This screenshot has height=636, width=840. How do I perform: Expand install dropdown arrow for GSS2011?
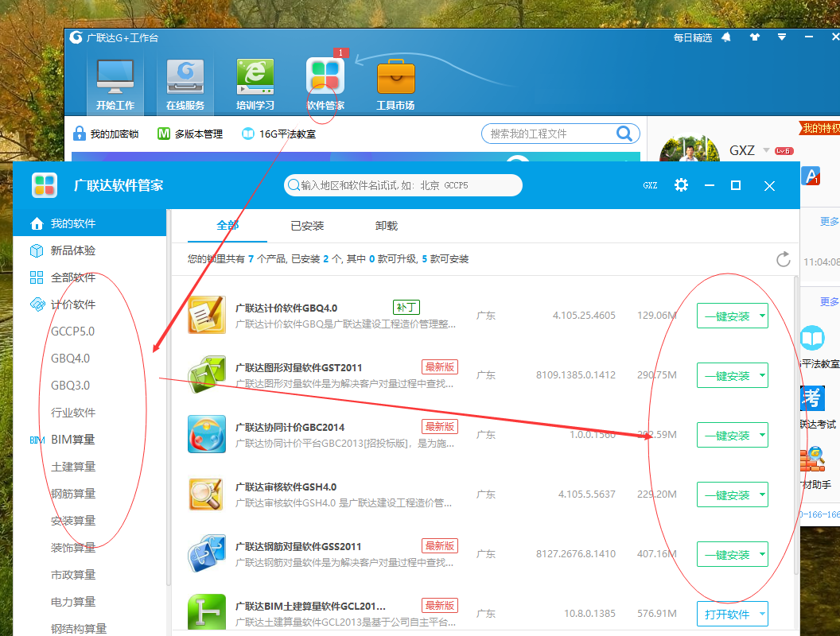762,555
